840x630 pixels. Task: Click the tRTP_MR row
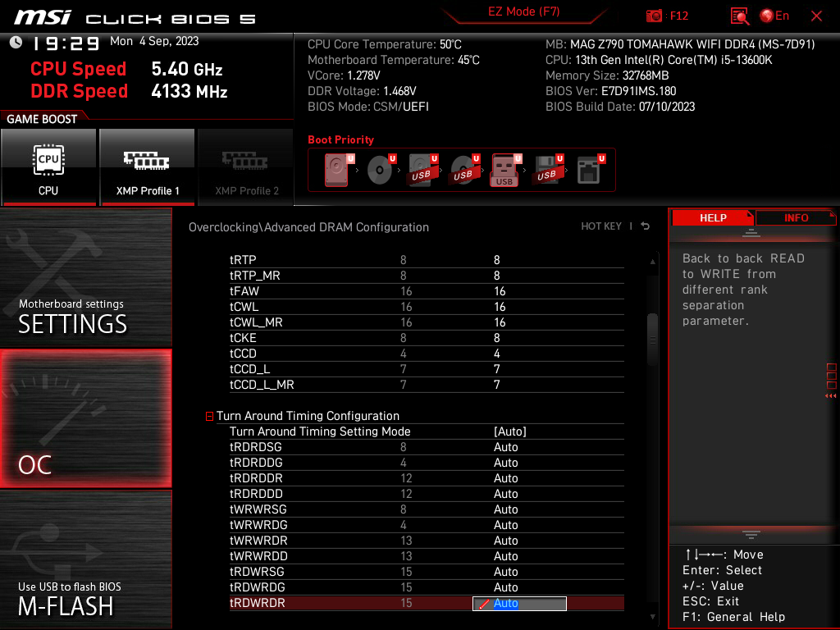click(x=427, y=276)
